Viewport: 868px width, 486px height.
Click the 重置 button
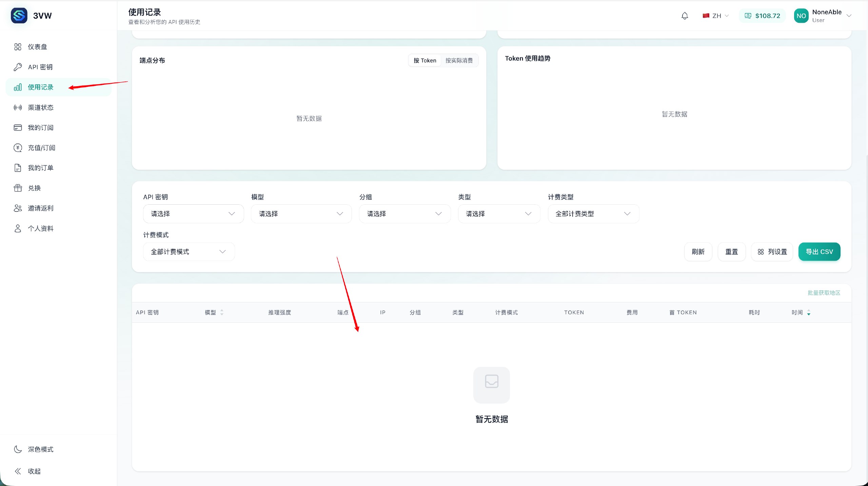coord(732,252)
